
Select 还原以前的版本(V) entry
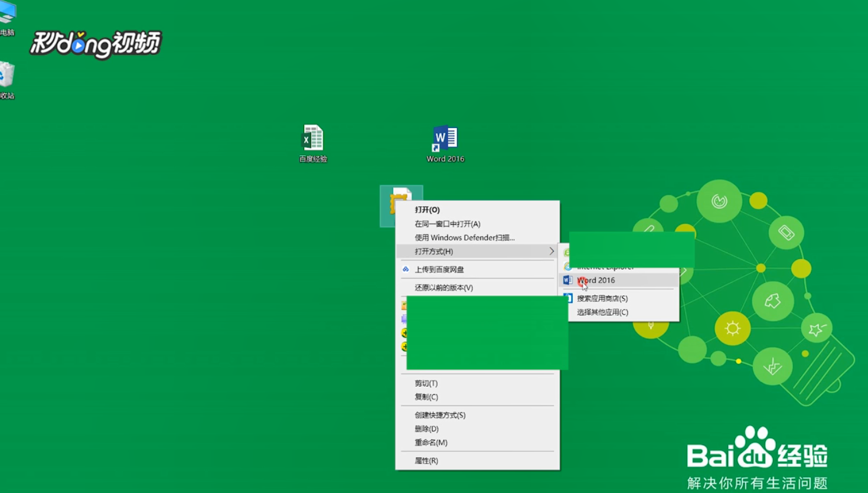tap(477, 288)
